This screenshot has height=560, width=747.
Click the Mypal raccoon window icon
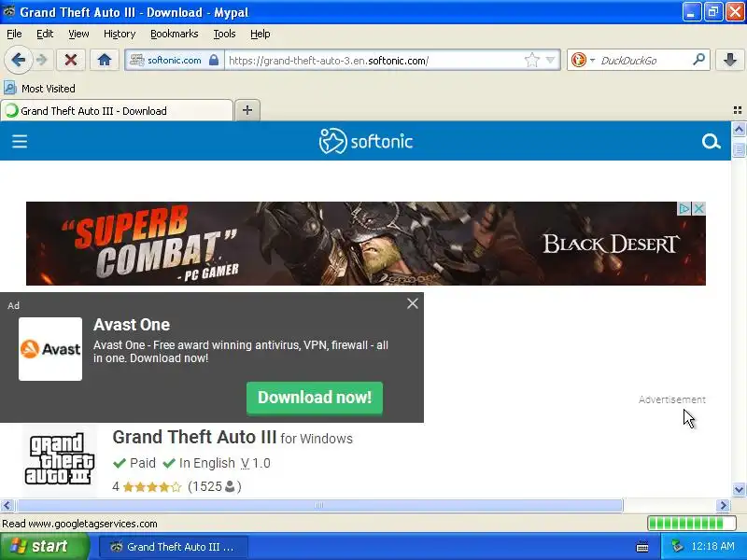8,11
